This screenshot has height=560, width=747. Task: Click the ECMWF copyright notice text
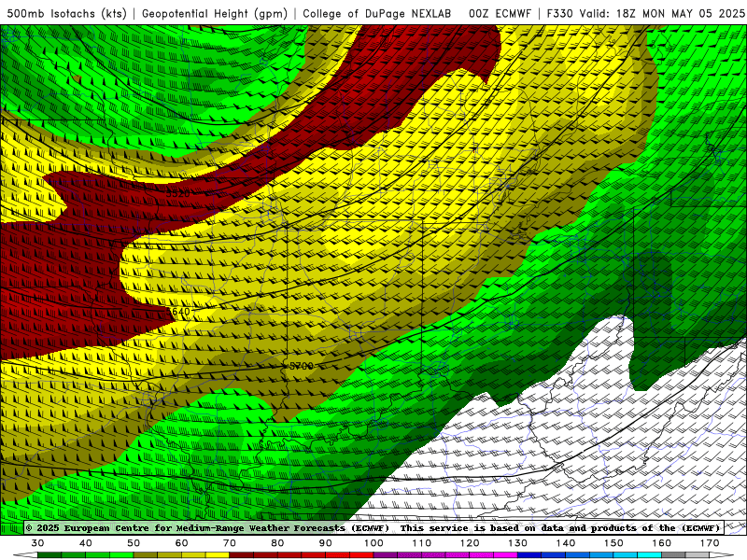click(x=207, y=527)
